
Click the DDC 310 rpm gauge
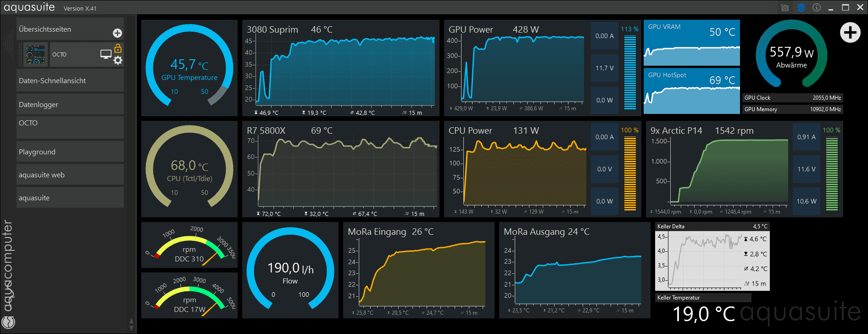coord(189,245)
